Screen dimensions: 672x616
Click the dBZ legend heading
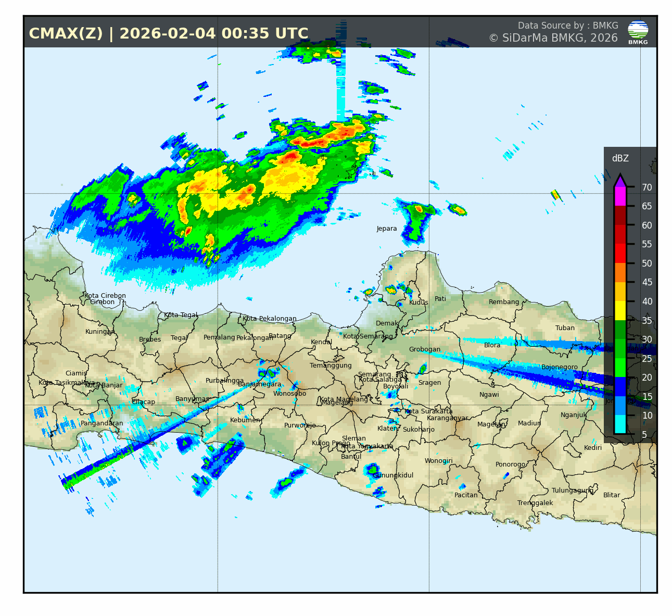point(620,158)
